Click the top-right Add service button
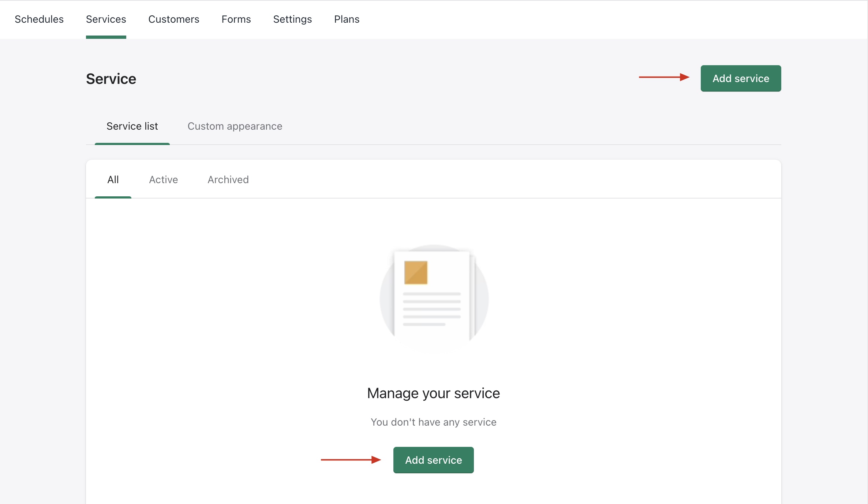 pos(741,78)
